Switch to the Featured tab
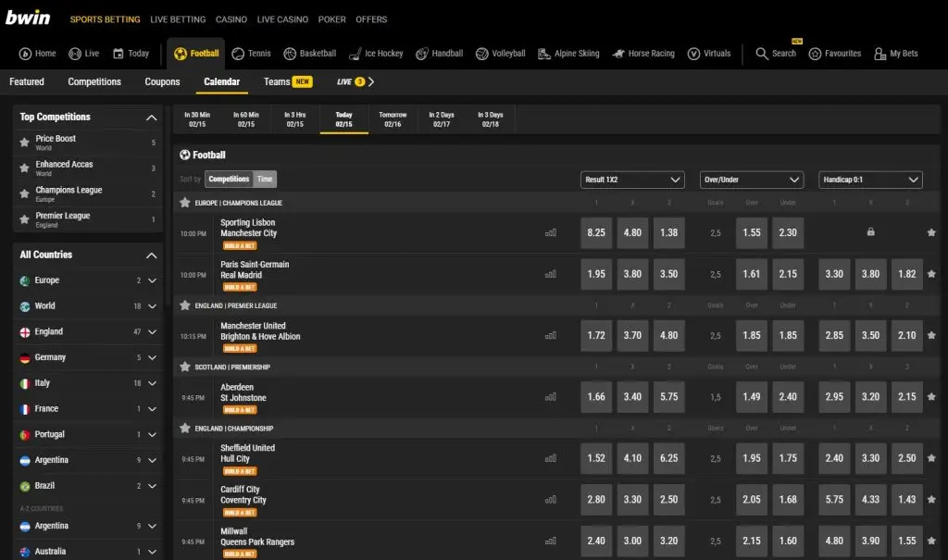 pyautogui.click(x=27, y=81)
